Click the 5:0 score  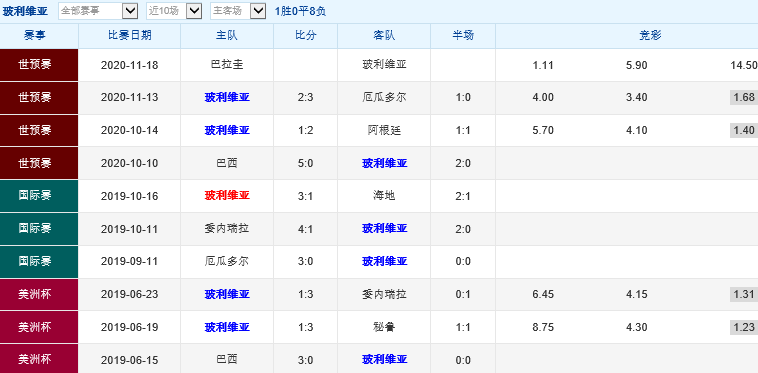(x=306, y=163)
